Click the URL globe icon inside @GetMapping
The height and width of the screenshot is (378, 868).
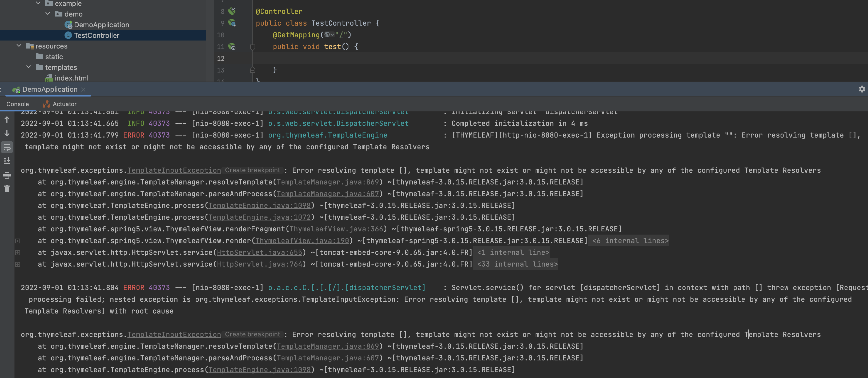(x=327, y=35)
